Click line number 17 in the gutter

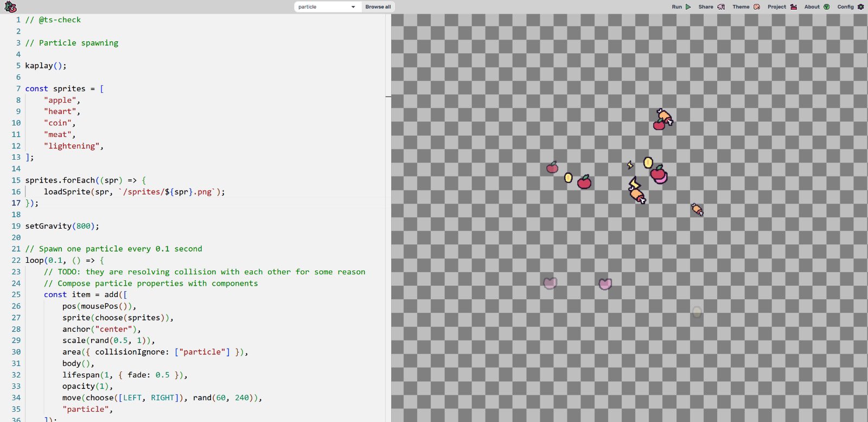(x=16, y=203)
